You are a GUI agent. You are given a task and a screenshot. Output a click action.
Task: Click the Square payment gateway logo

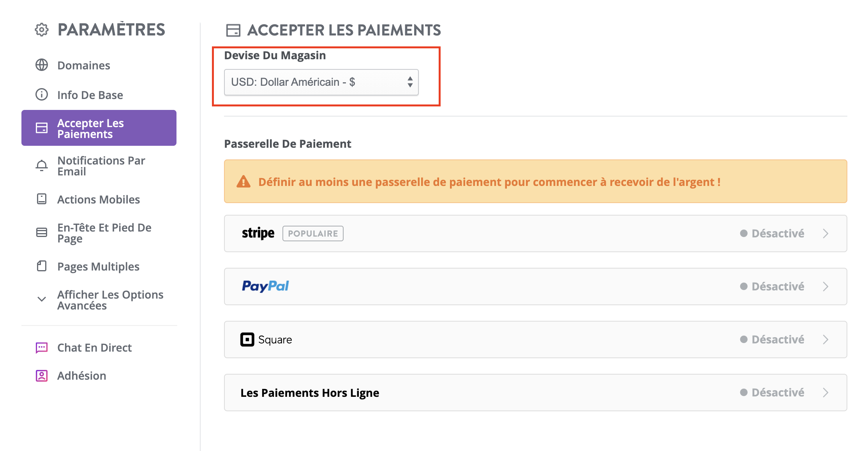coord(266,340)
